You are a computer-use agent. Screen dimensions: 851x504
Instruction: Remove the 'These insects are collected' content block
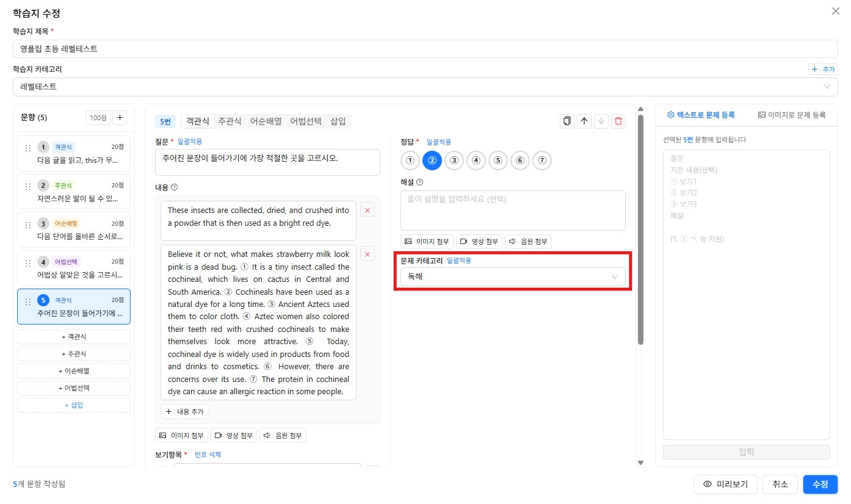368,210
